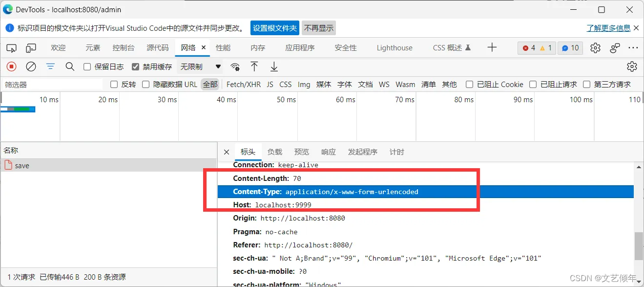
Task: Open the network filter bar
Action: [50, 66]
